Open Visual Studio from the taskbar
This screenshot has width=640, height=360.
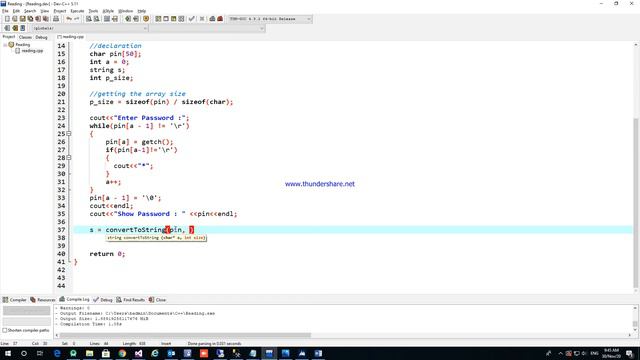138,353
